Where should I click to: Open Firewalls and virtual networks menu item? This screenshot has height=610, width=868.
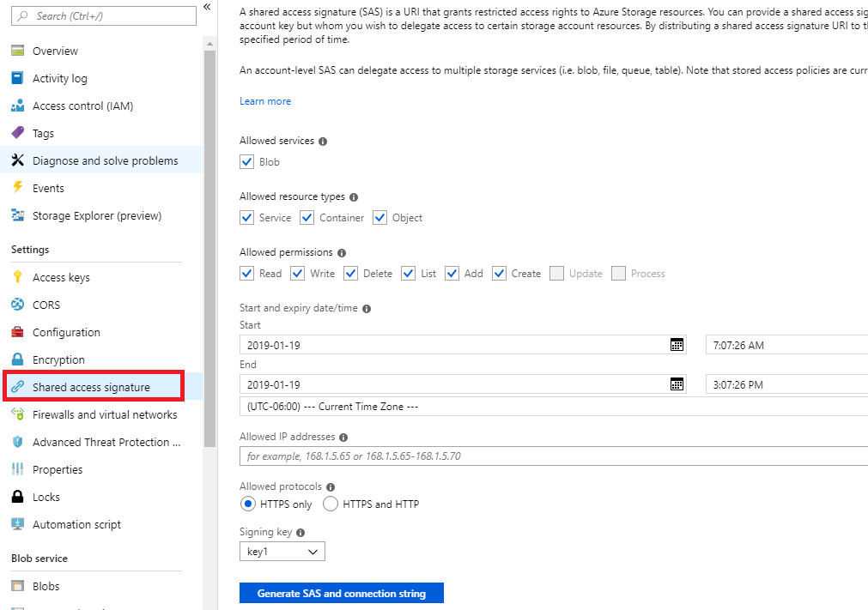tap(101, 414)
